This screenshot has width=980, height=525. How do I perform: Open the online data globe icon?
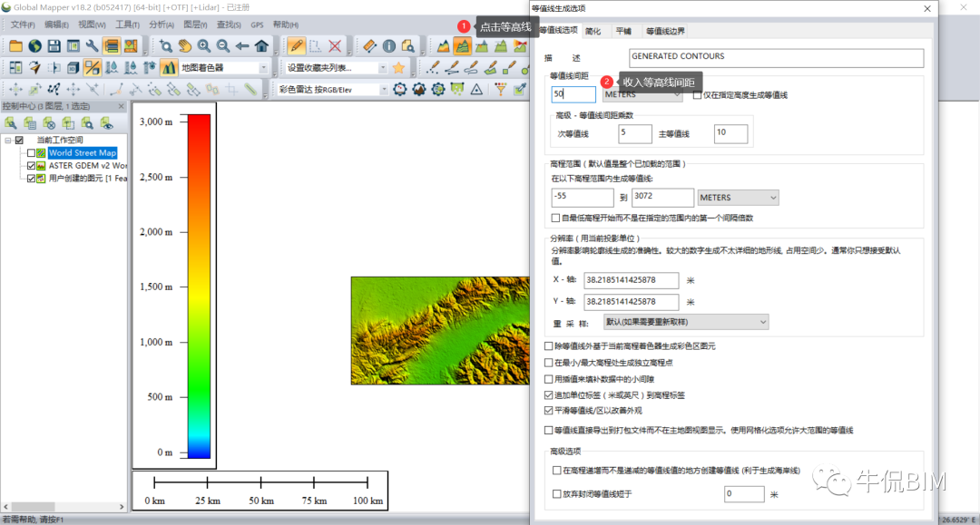click(x=35, y=45)
